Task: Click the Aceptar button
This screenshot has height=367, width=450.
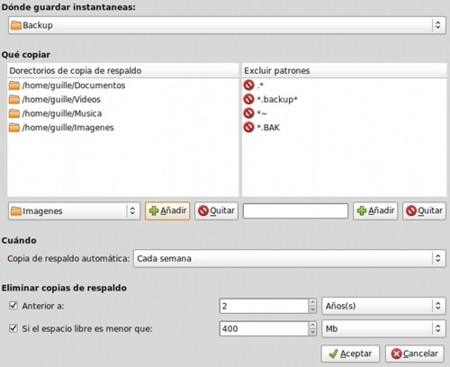Action: coord(350,354)
